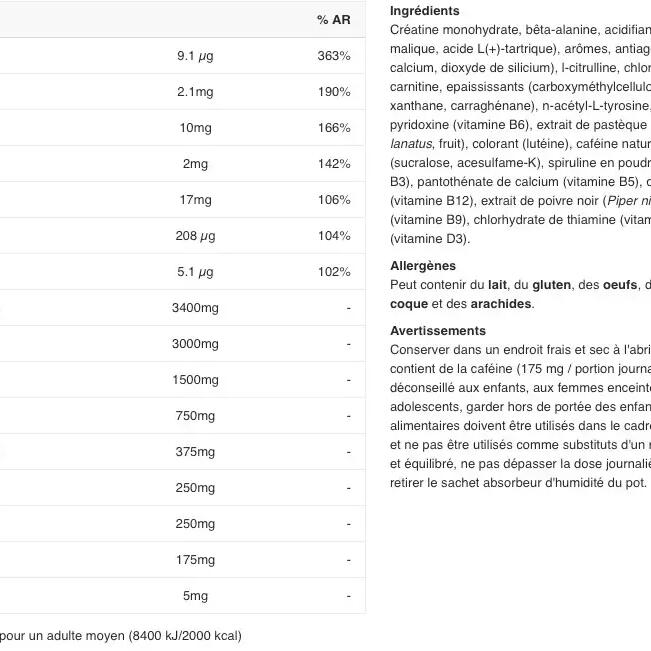Click the 3400mg amount cell
651x651 pixels.
point(195,308)
